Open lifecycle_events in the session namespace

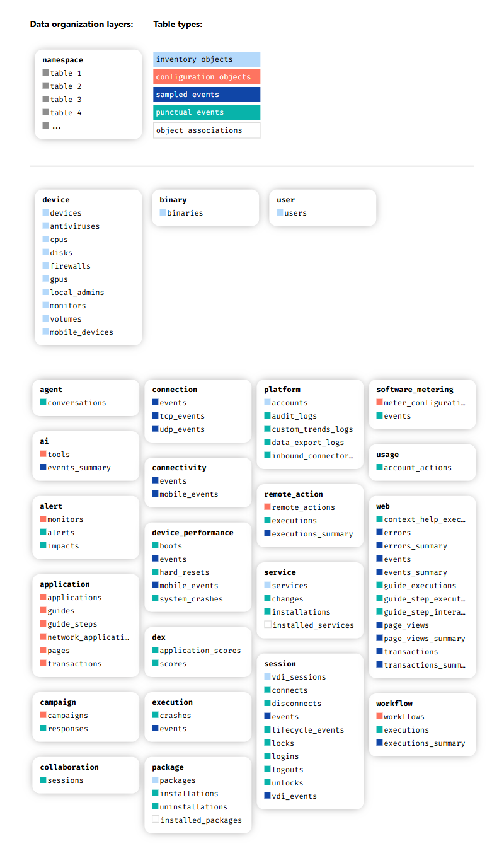point(307,730)
